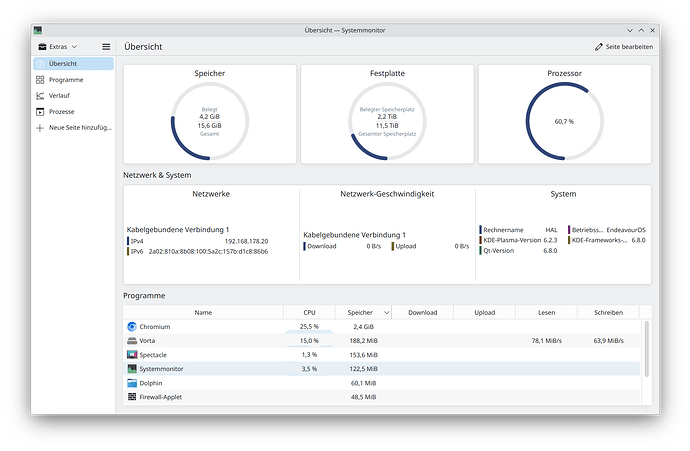
Task: Click the KDE-Plasma-Version 6.2.3 entry
Action: click(518, 240)
